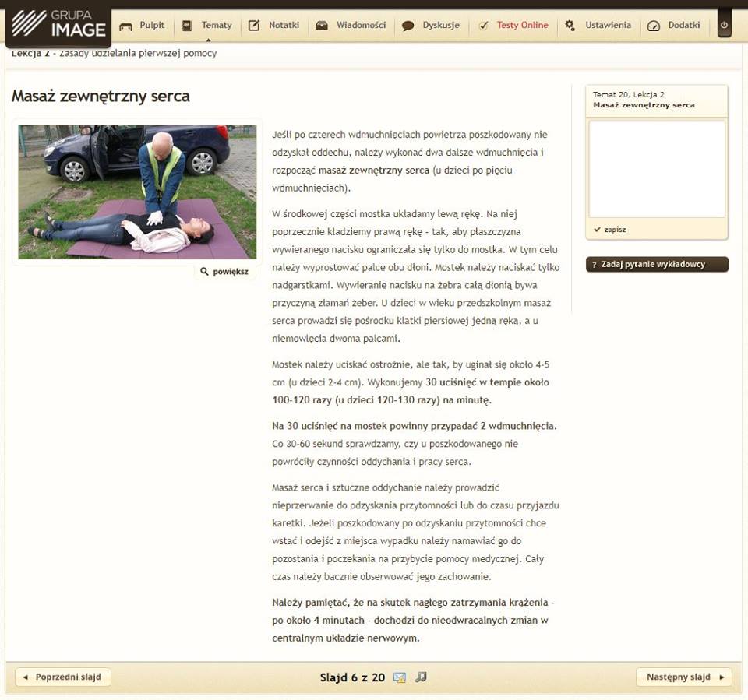Click the music note audio icon

pos(421,677)
